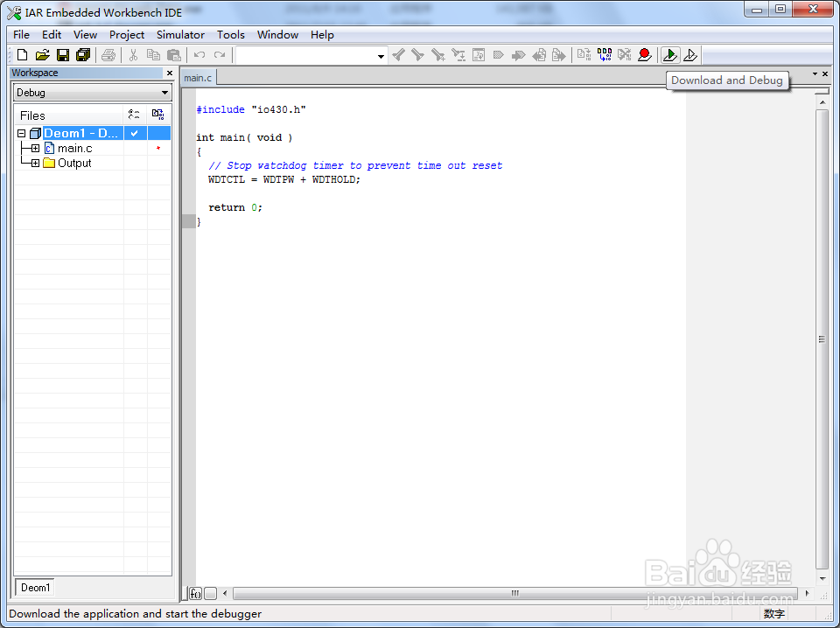Viewport: 840px width, 628px height.
Task: Click the Save All multiple-floppy icon
Action: point(83,54)
